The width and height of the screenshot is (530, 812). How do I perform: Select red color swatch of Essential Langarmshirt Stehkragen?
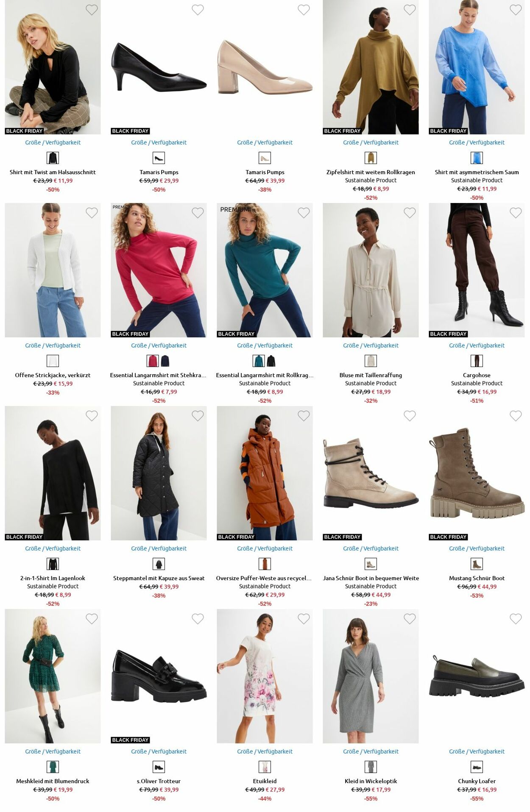click(153, 361)
